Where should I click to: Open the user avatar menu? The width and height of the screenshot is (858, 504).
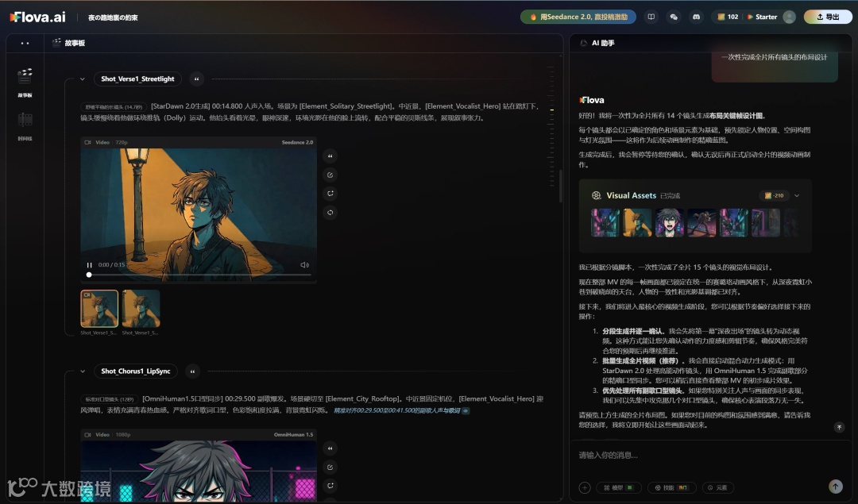tap(789, 17)
